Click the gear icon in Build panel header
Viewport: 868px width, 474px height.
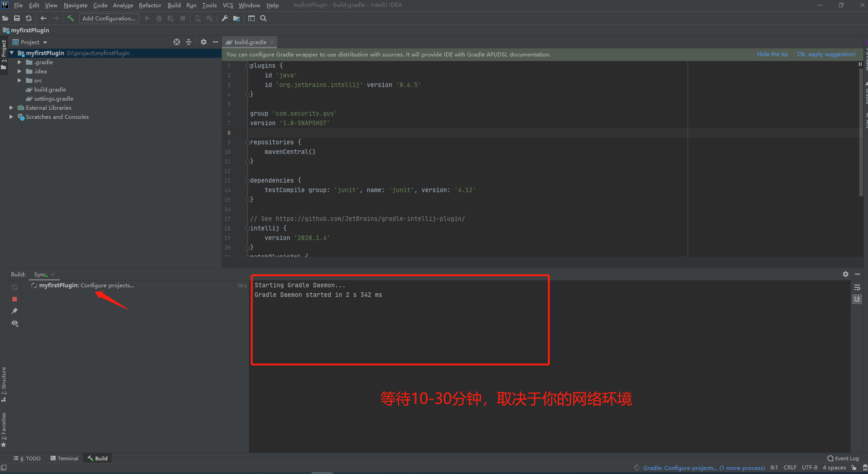[846, 274]
